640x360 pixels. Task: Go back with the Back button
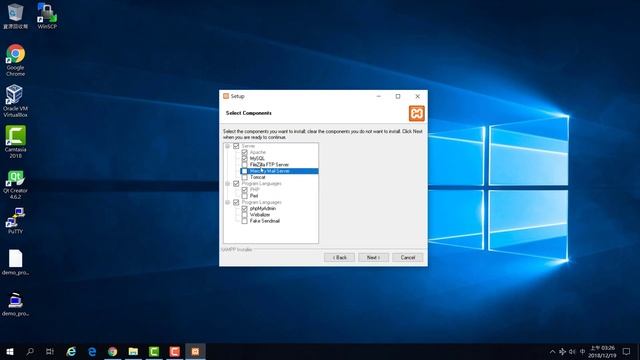(x=339, y=258)
